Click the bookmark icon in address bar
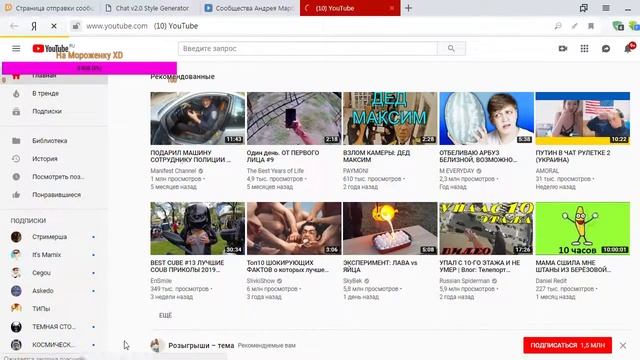640x360 pixels. tap(591, 26)
